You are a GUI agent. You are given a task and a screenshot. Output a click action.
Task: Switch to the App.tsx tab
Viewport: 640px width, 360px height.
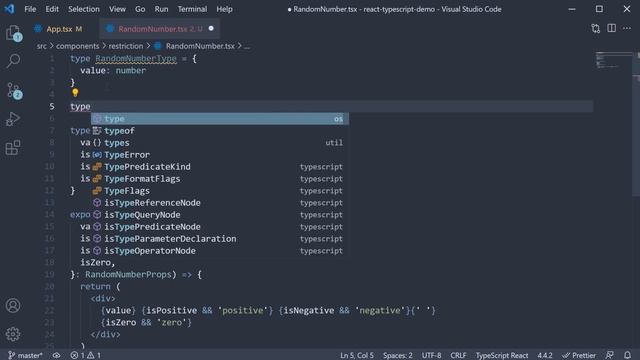pos(59,29)
